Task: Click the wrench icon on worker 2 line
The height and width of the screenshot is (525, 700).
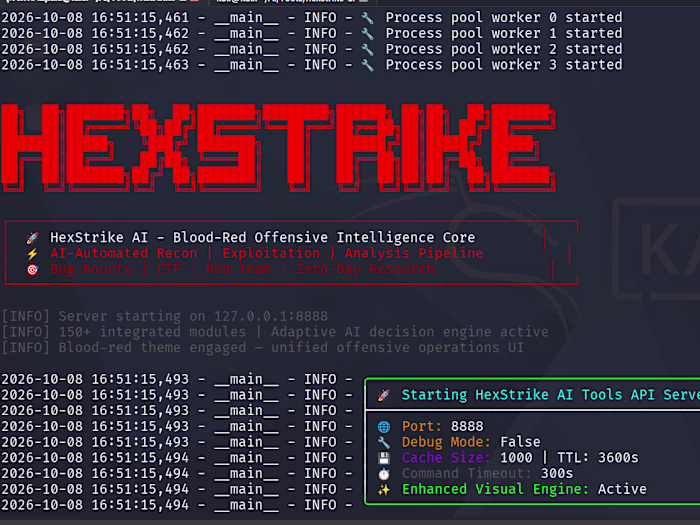Action: coord(367,50)
